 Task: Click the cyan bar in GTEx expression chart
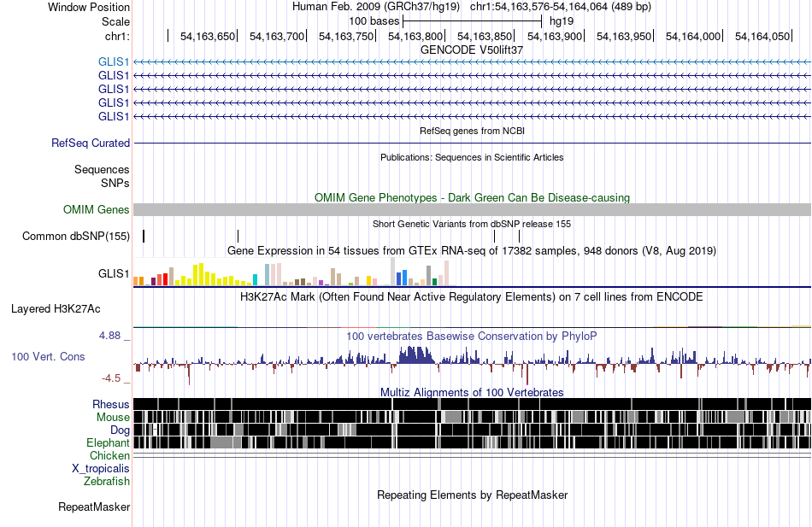[256, 279]
